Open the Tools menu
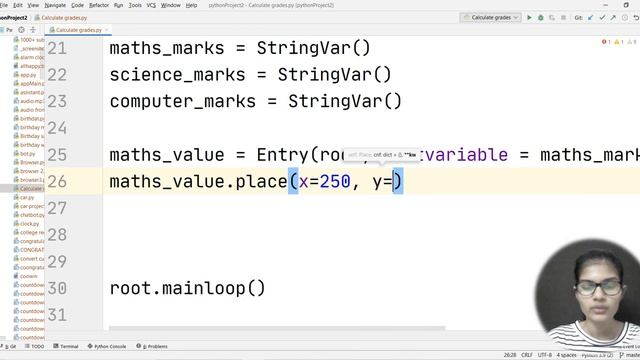 [135, 5]
